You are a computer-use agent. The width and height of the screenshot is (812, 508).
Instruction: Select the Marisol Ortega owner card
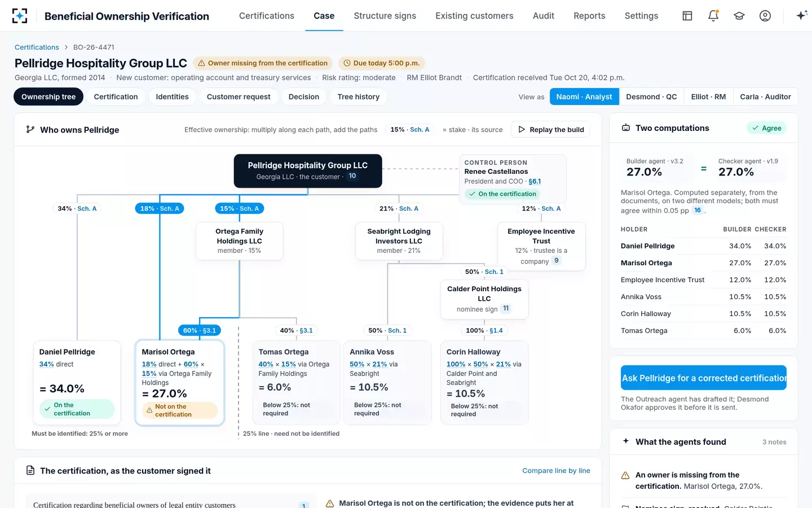pyautogui.click(x=180, y=382)
